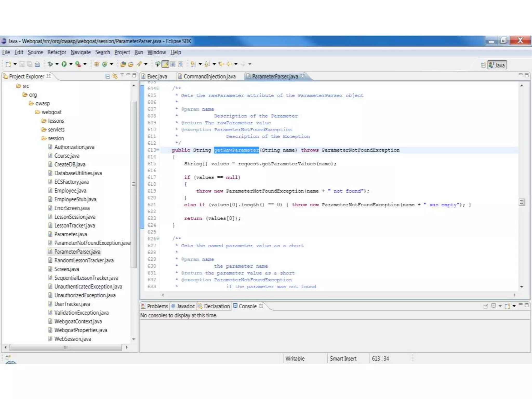Open the Refactor menu

(x=57, y=52)
